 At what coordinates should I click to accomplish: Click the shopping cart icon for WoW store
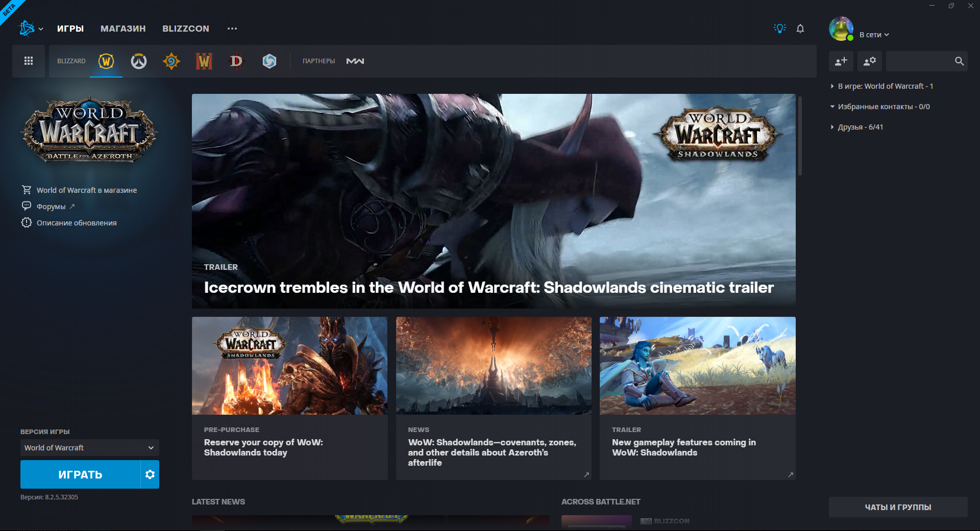click(x=27, y=190)
